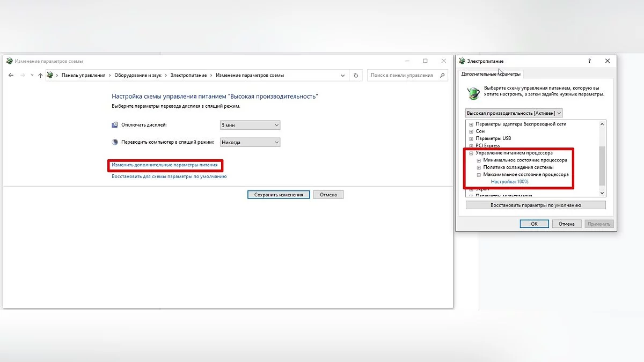Image resolution: width=644 pixels, height=362 pixels.
Task: Open the Высокая производительность scheme dropdown
Action: [514, 113]
